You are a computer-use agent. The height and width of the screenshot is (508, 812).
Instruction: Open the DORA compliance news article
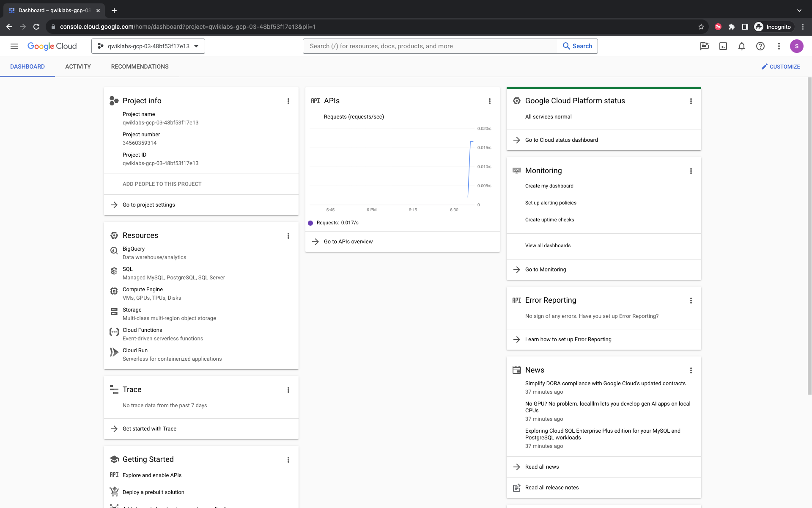(606, 384)
